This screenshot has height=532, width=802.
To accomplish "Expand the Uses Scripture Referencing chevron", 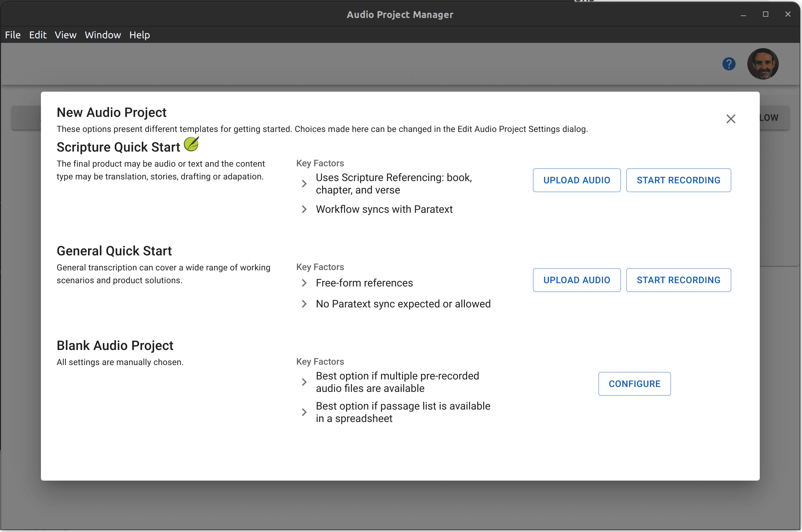I will pos(304,184).
